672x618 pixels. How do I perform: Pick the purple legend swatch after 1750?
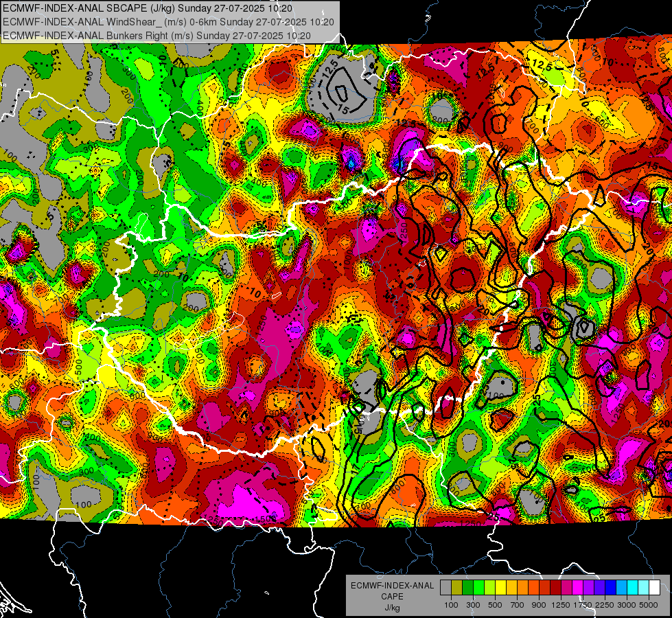point(588,588)
